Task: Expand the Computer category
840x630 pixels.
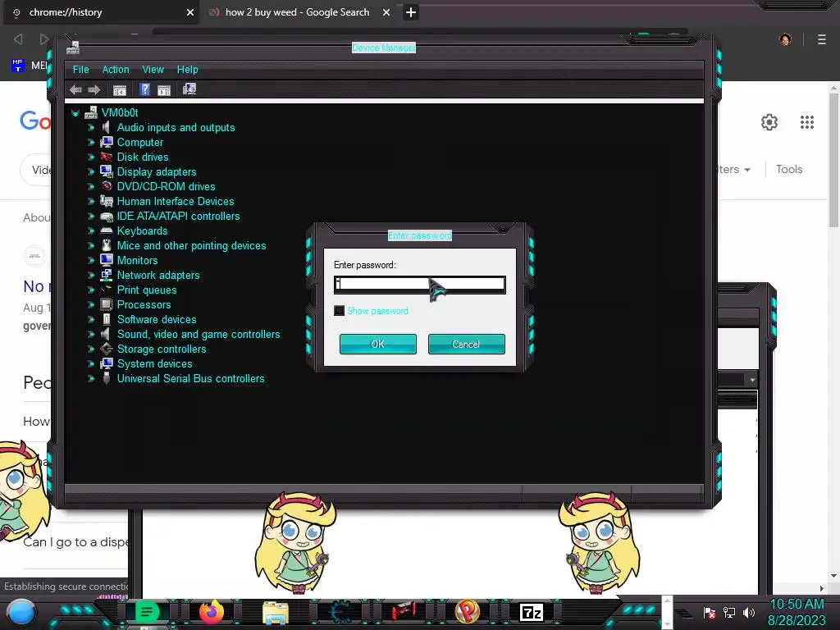Action: 90,143
